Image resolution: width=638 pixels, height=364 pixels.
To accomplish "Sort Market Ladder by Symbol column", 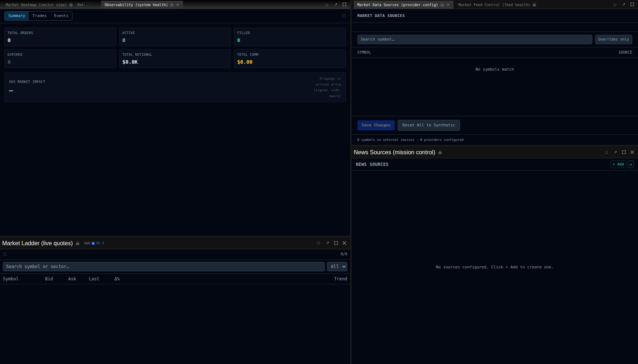I will click(11, 279).
